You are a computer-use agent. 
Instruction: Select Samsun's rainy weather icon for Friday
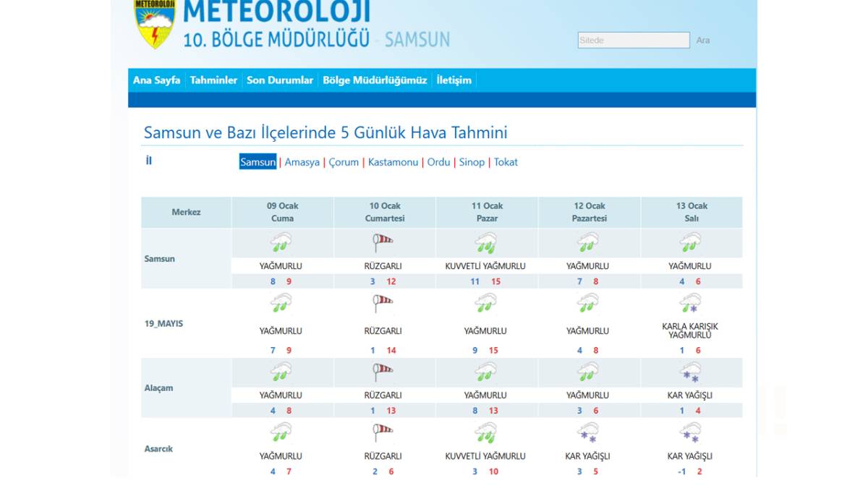(281, 241)
